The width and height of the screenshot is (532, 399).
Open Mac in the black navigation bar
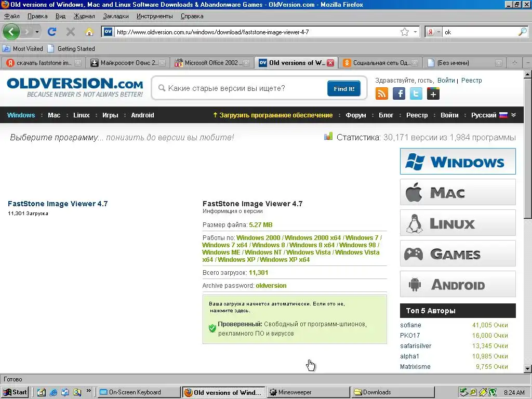[x=54, y=115]
